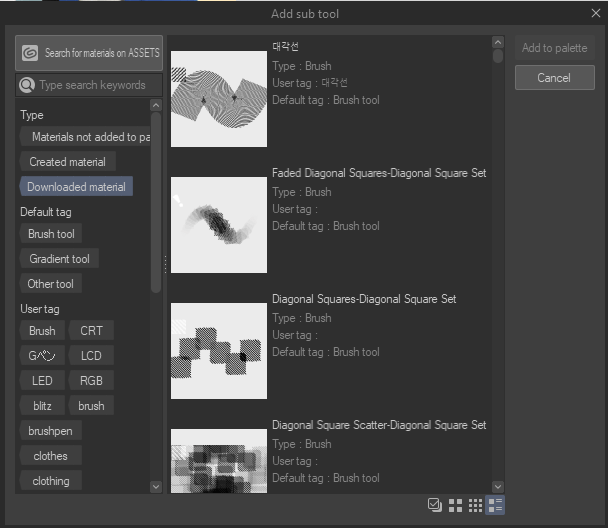Click Search for materials on ASSETS button
The image size is (608, 528).
coord(89,53)
